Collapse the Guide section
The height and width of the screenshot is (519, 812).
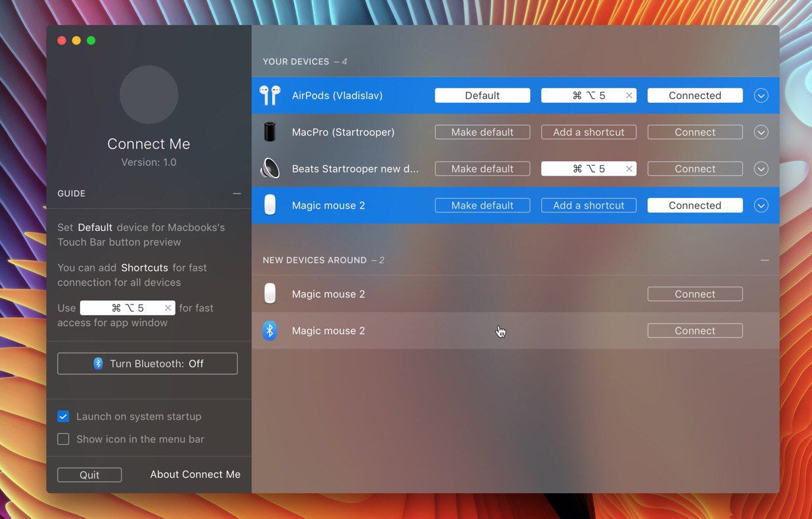tap(237, 194)
